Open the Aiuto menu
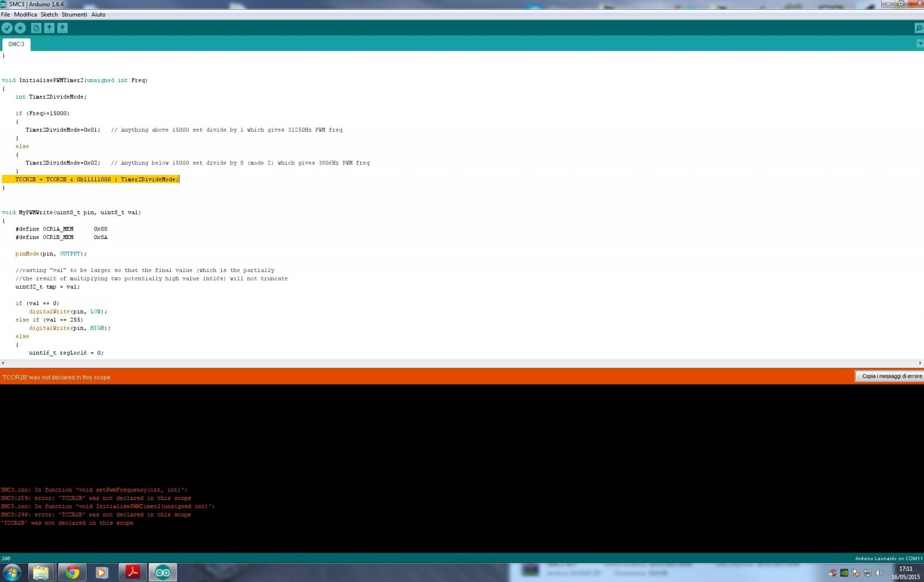 [x=98, y=14]
